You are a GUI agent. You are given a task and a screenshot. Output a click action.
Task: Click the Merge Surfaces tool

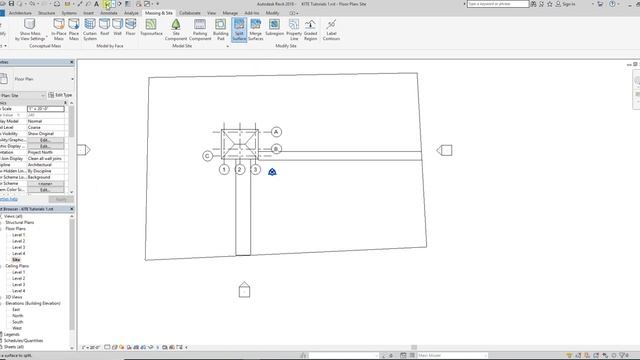[256, 29]
